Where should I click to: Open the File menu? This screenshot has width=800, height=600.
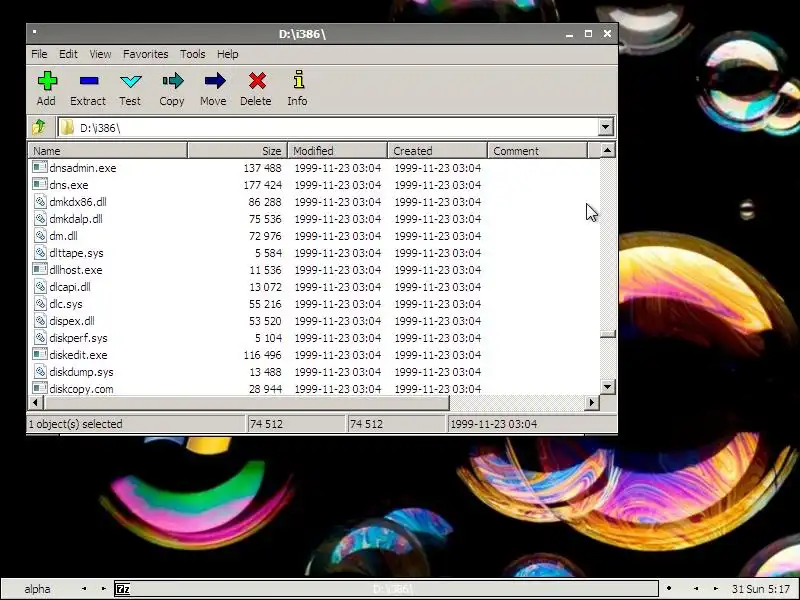[x=39, y=54]
